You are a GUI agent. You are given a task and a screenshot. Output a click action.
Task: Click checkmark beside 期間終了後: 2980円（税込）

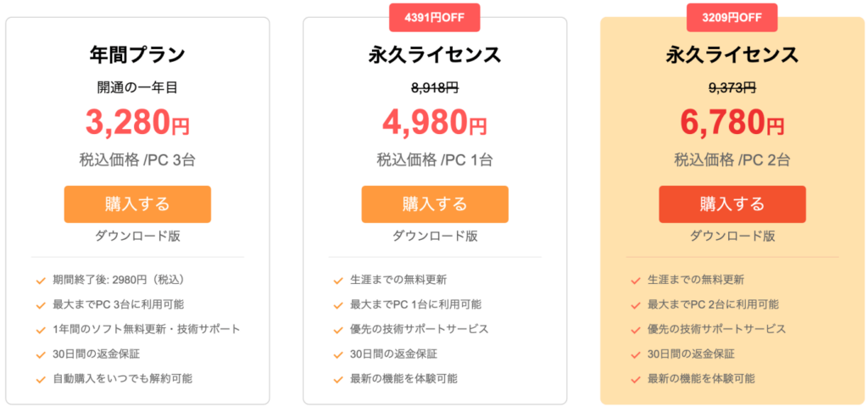tap(41, 280)
